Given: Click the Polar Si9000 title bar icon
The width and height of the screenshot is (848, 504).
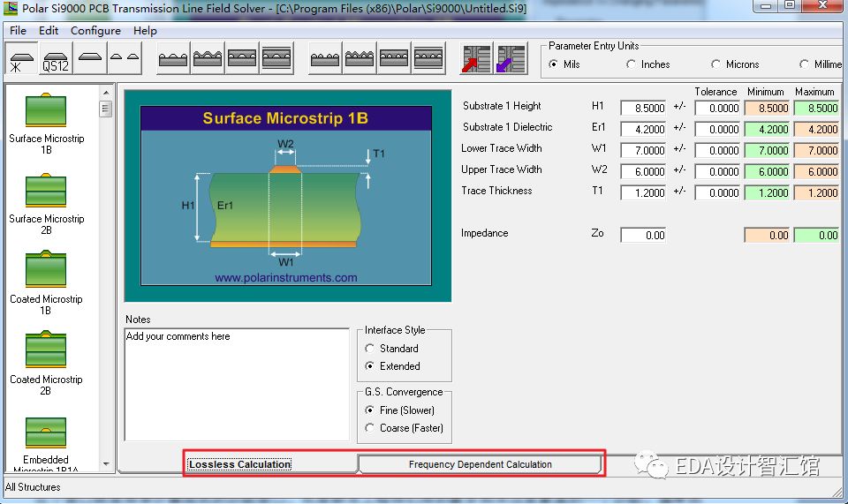Looking at the screenshot, I should coord(11,8).
